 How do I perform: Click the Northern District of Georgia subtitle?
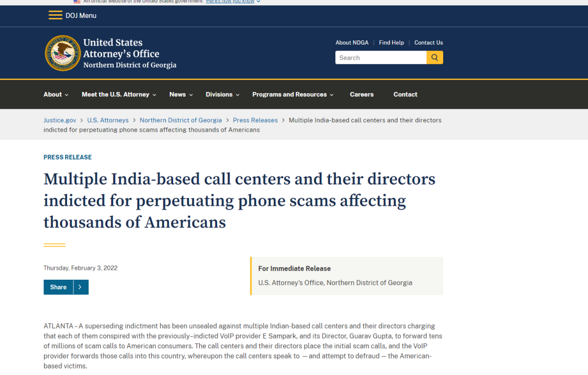[130, 65]
